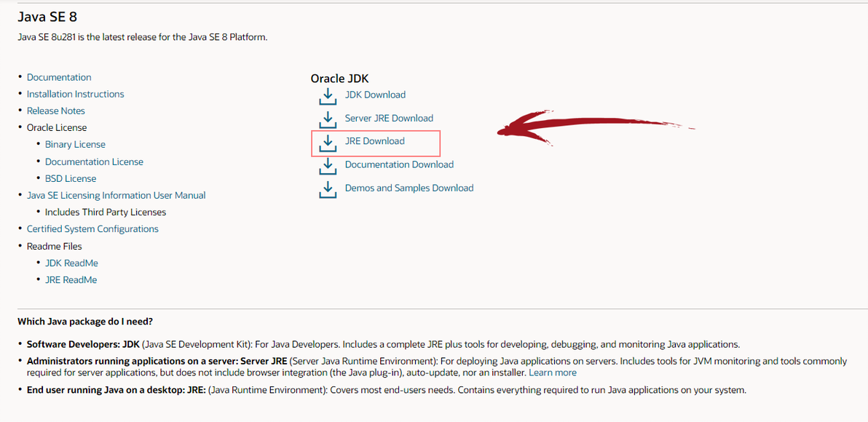View the BSD License link
Viewport: 868px width, 422px height.
pos(71,178)
